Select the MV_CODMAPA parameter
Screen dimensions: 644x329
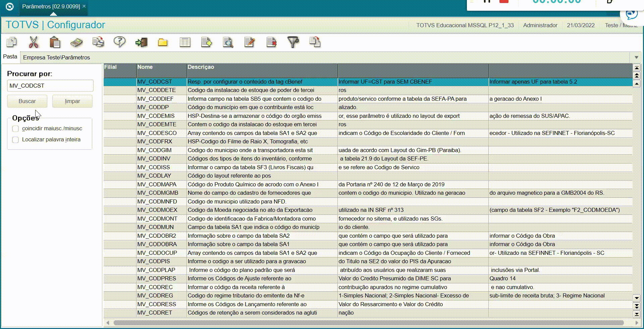pos(368,184)
